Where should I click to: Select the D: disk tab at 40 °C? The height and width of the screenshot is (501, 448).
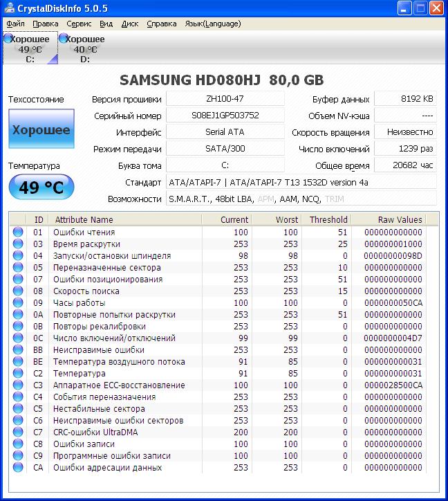[x=85, y=48]
